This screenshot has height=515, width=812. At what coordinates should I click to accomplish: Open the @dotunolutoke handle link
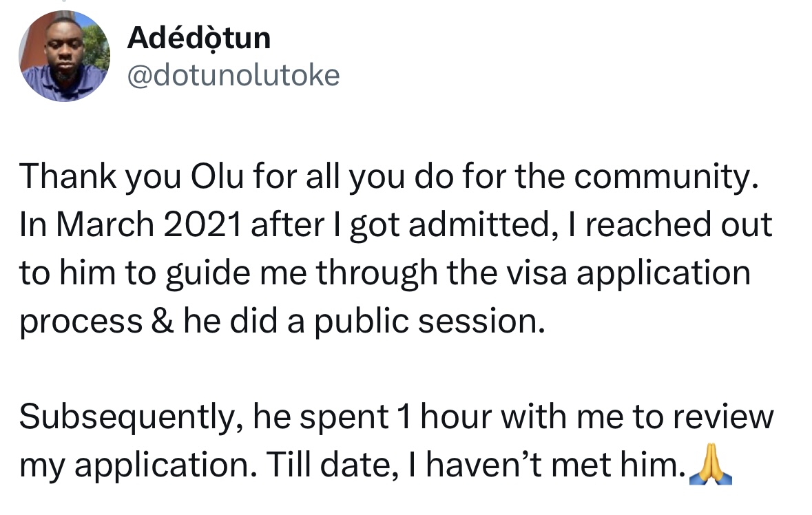(233, 75)
